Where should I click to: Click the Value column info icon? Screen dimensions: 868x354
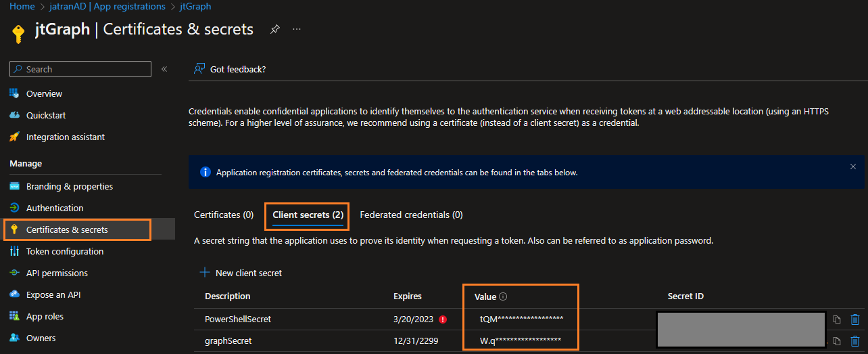click(x=503, y=296)
